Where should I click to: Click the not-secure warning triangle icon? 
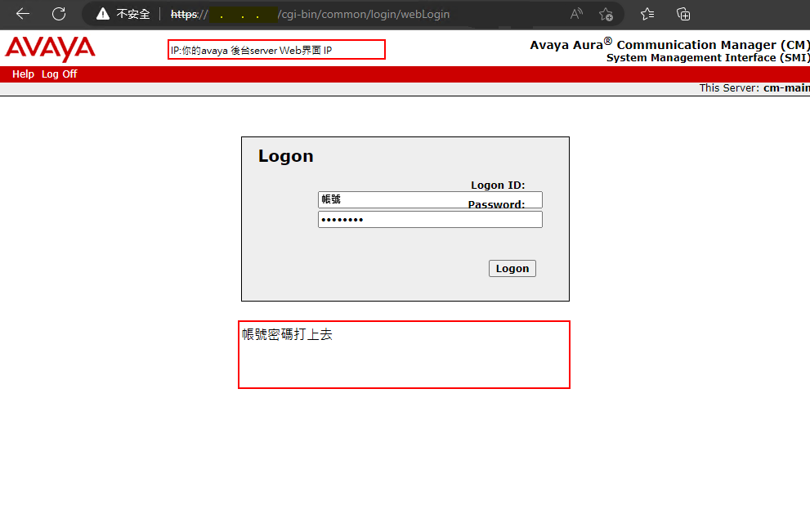[x=103, y=14]
